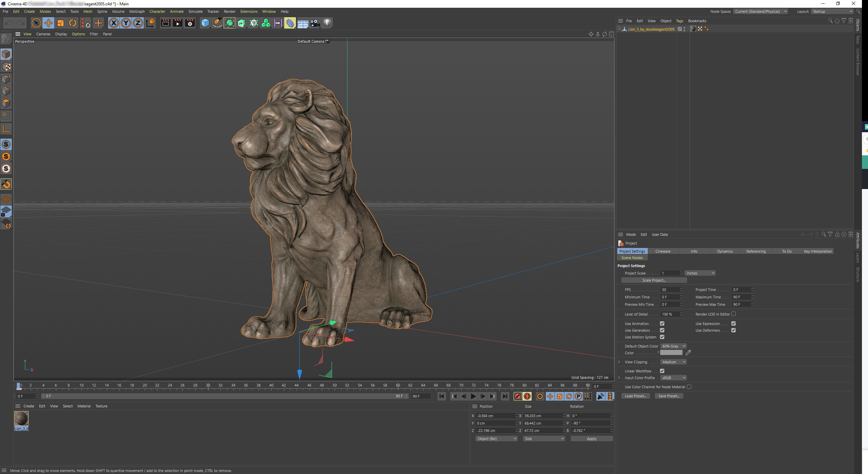Select the Live Selection arrow tool

[36, 23]
